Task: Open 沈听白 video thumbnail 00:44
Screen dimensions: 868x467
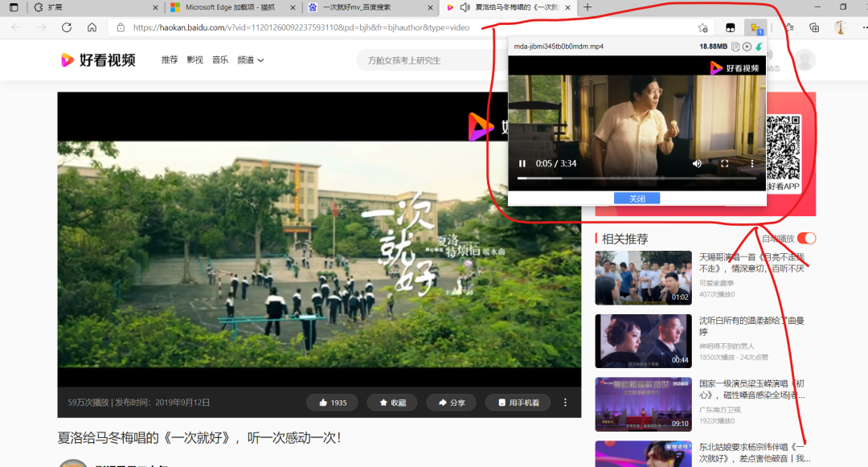Action: 643,341
